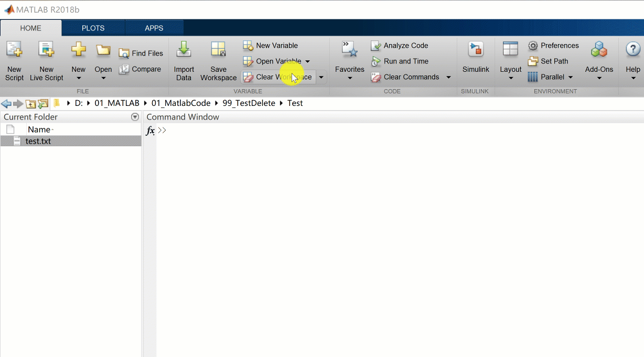
Task: Click 99_TestDelete in path bar
Action: coord(249,103)
